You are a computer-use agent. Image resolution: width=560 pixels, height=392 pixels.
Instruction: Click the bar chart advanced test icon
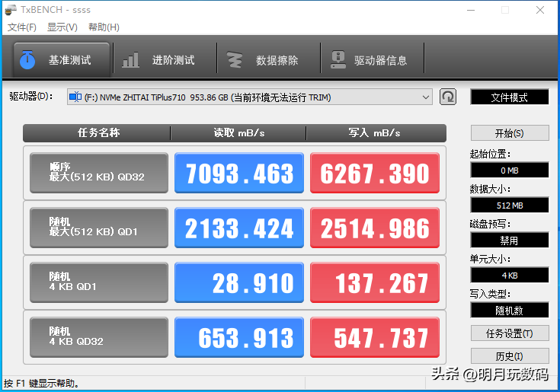[130, 59]
